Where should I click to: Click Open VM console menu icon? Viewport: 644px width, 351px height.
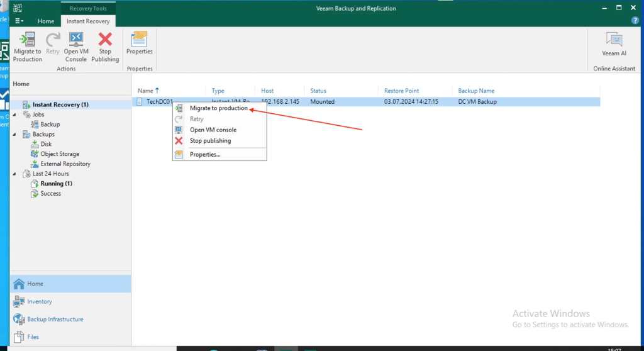pyautogui.click(x=179, y=130)
